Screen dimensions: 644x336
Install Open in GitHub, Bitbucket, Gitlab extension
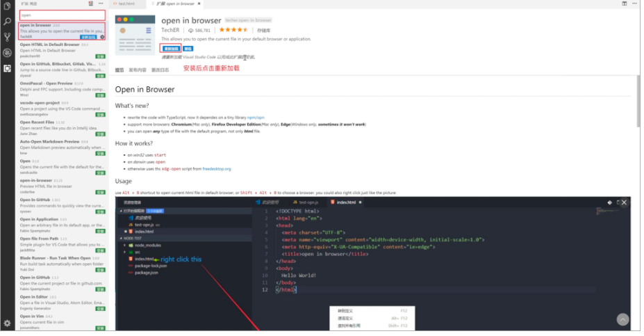pyautogui.click(x=100, y=76)
